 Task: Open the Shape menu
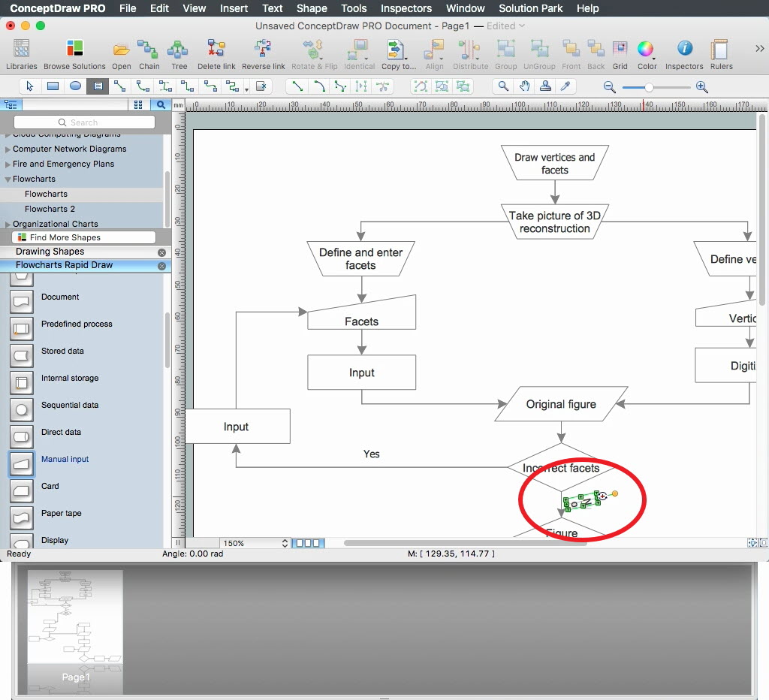click(x=312, y=8)
